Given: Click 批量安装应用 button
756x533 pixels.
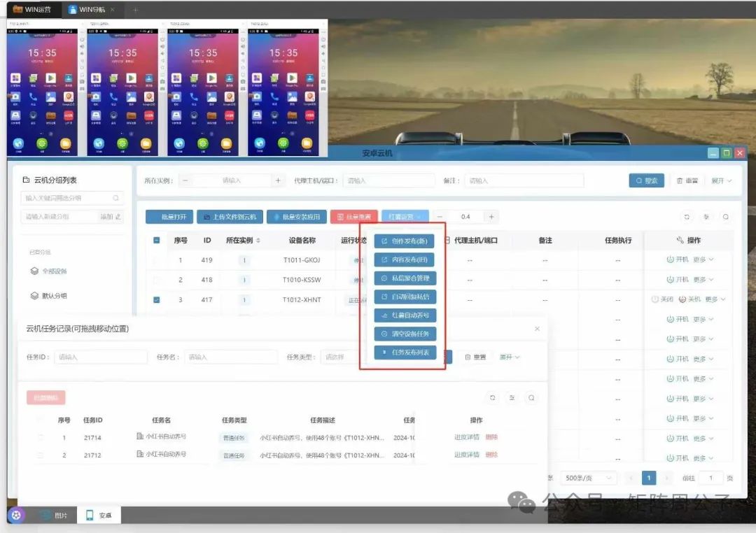Looking at the screenshot, I should 297,217.
